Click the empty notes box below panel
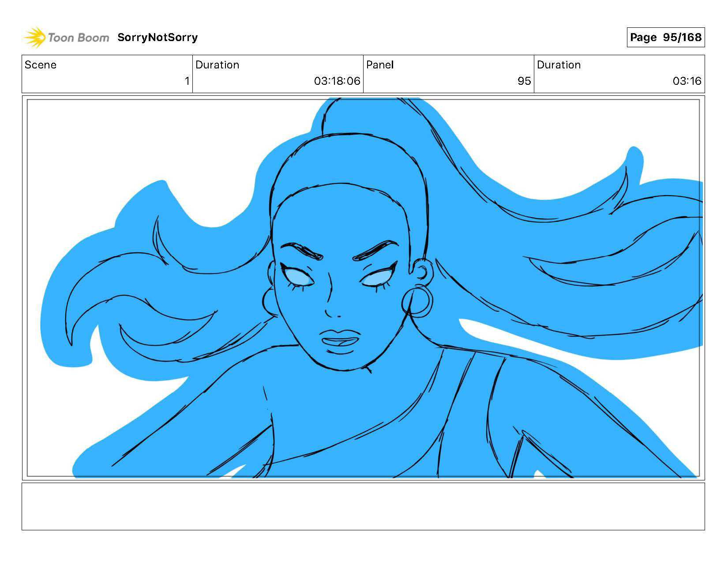Viewport: 728px width, 563px height. (363, 506)
